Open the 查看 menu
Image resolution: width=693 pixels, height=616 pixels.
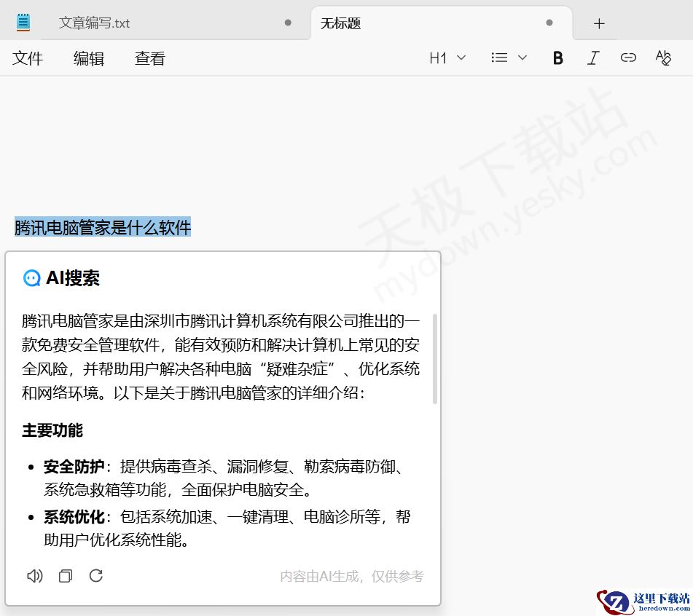[149, 59]
